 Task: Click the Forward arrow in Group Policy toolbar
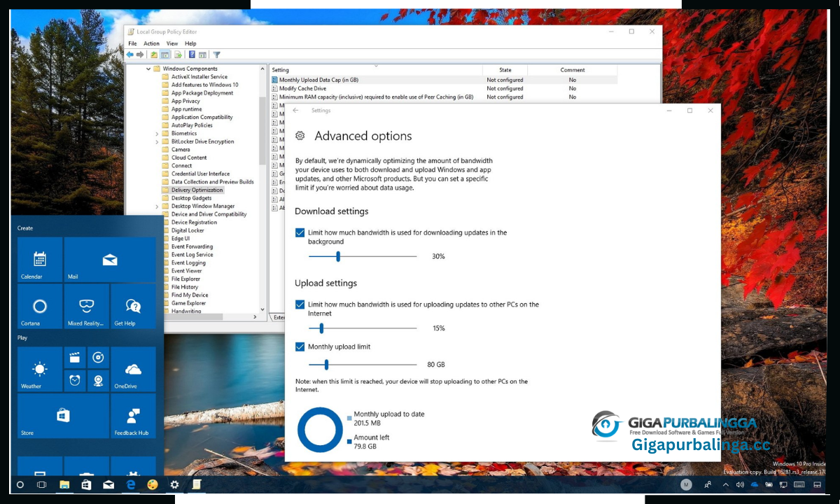click(140, 55)
